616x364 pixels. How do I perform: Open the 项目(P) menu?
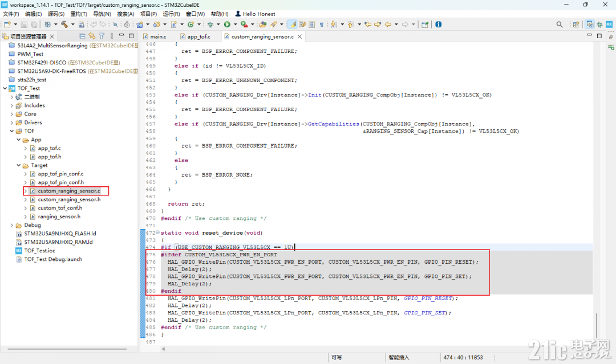[x=148, y=14]
